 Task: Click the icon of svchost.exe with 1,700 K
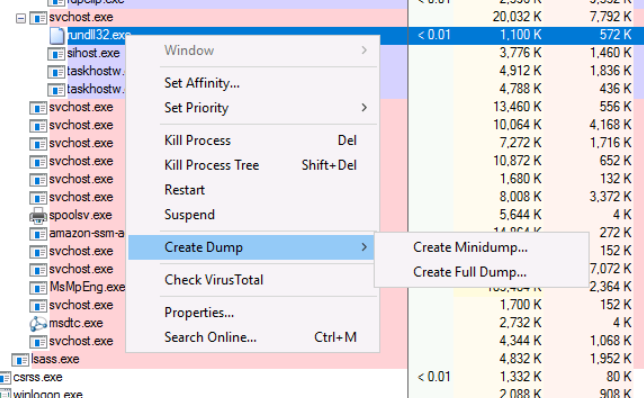(38, 306)
